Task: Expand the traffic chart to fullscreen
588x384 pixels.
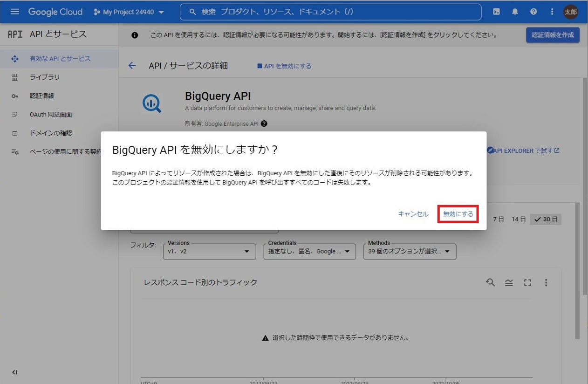Action: point(527,282)
